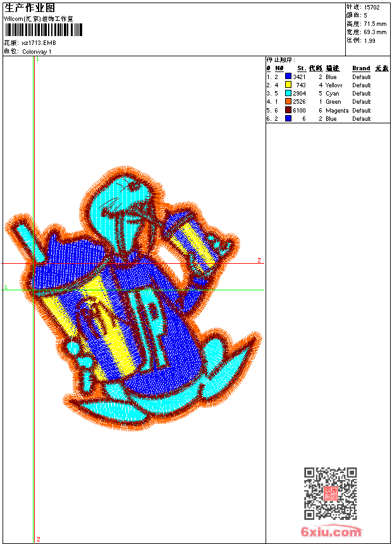Click the Wilcom(汇京) studio name text
The width and height of the screenshot is (392, 544).
(39, 19)
